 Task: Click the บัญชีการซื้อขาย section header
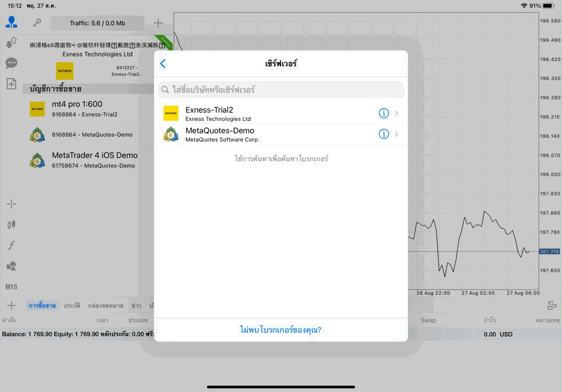coord(55,89)
